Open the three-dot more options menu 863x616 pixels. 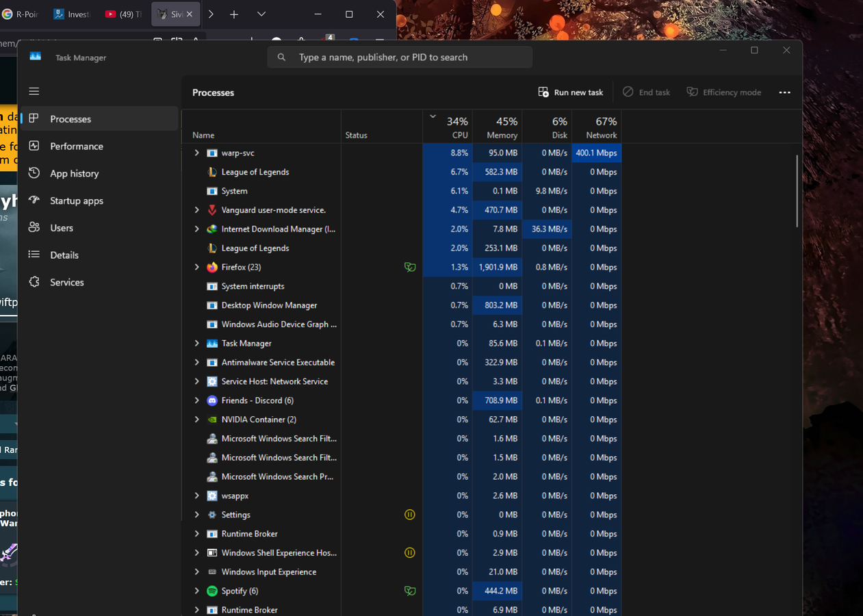click(784, 92)
